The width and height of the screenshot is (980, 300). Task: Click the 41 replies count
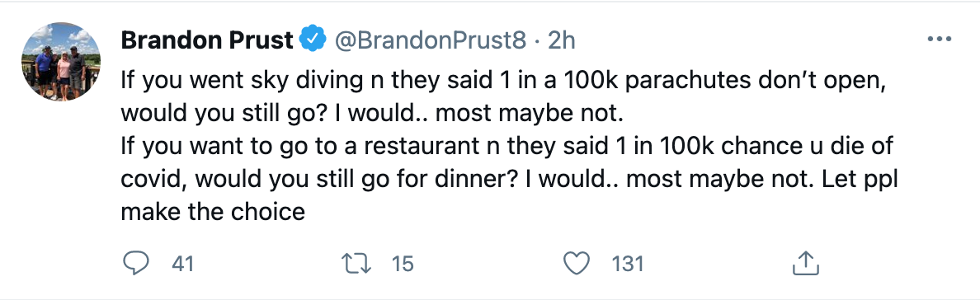[x=181, y=264]
